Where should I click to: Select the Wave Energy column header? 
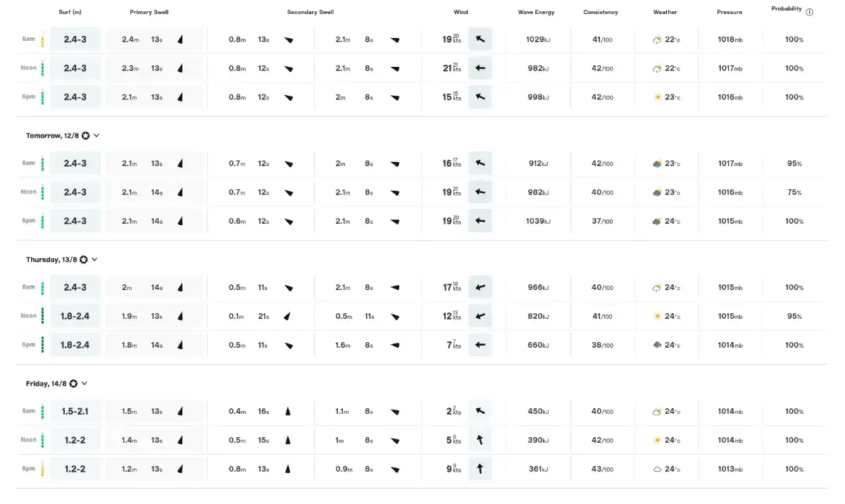coord(537,12)
